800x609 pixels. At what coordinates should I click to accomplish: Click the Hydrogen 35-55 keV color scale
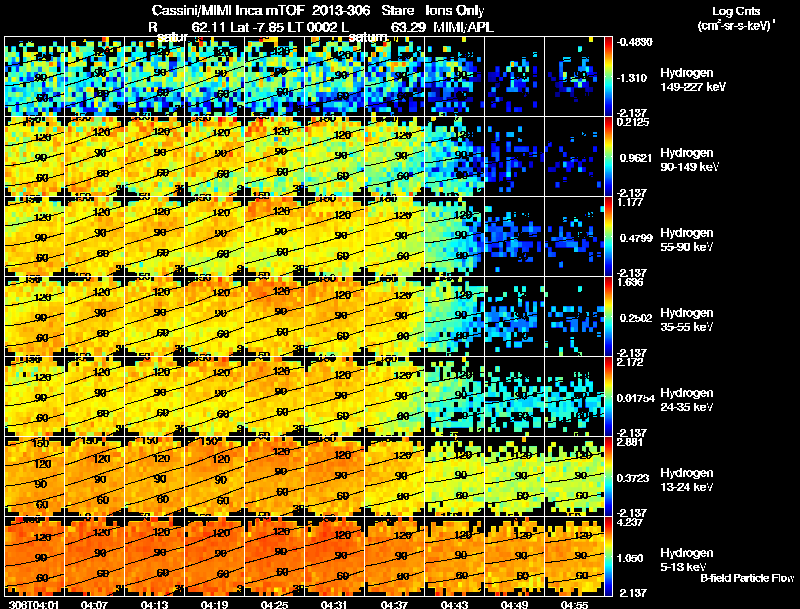(608, 317)
